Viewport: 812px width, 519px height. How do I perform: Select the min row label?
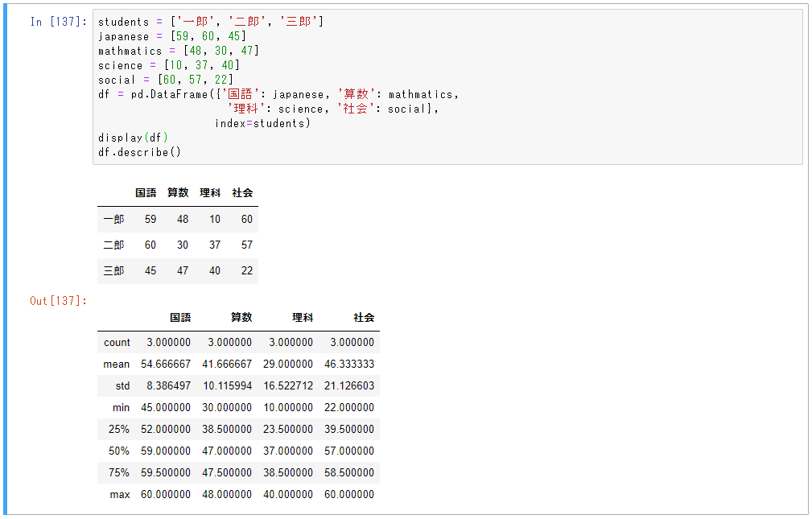[122, 408]
